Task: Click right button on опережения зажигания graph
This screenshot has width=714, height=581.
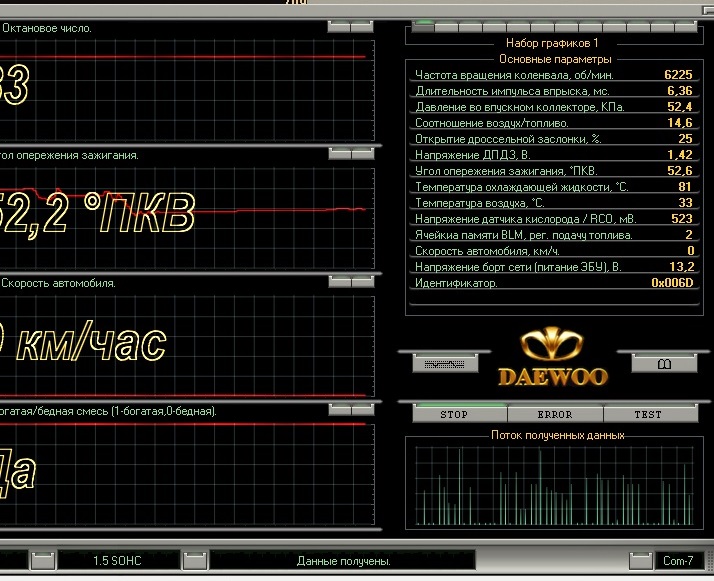Action: [x=363, y=154]
